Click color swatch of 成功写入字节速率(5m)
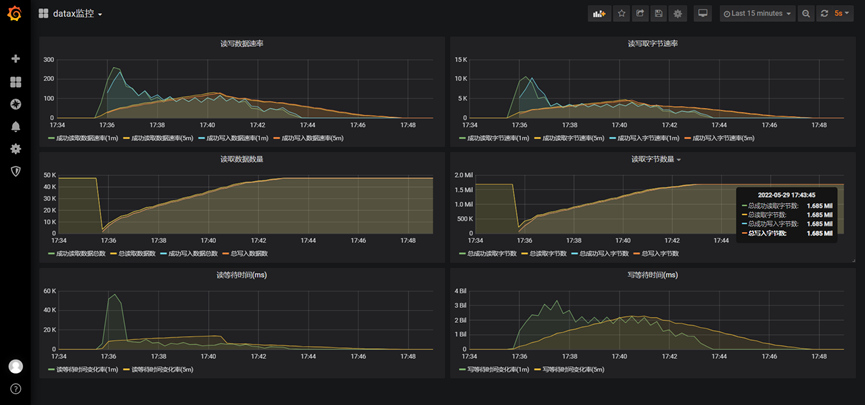865x405 pixels. point(687,138)
